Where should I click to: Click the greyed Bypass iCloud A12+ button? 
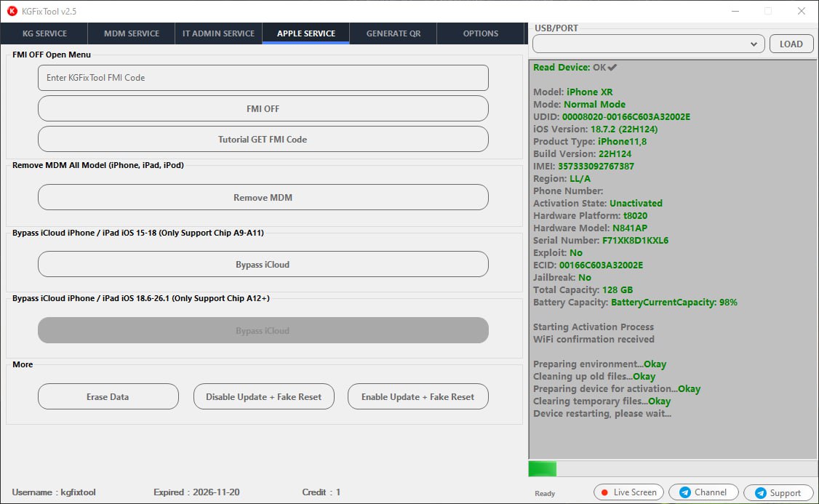(263, 331)
